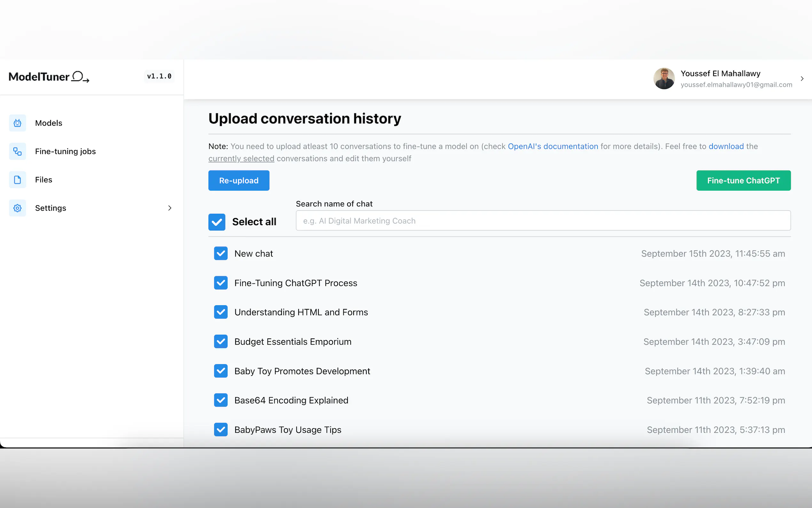The image size is (812, 508).
Task: Uncheck Budget Essentials Emporium checkbox
Action: (x=221, y=342)
